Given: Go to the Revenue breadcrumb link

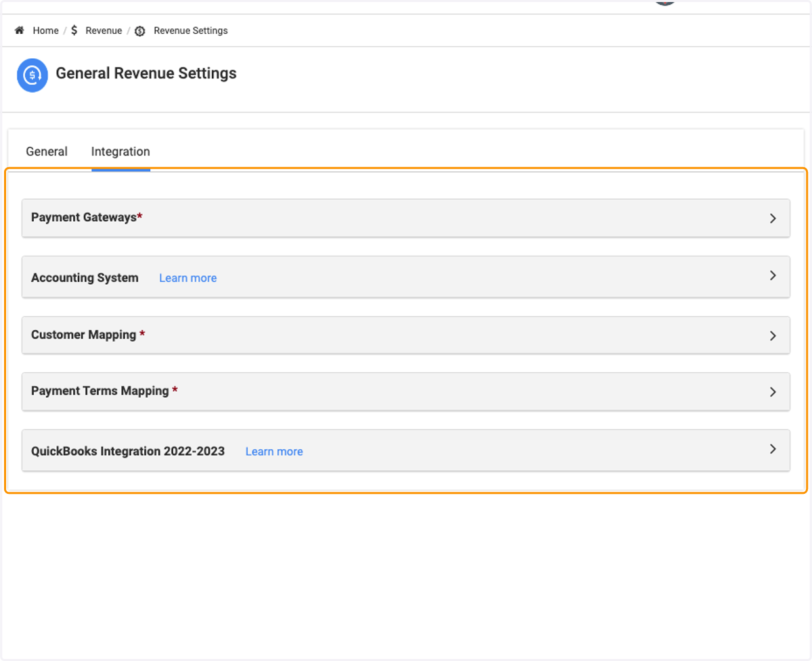Looking at the screenshot, I should (104, 30).
